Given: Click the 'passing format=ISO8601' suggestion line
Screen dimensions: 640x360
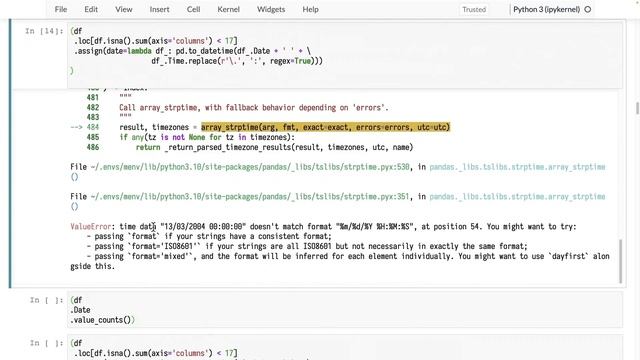Looking at the screenshot, I should tap(307, 247).
